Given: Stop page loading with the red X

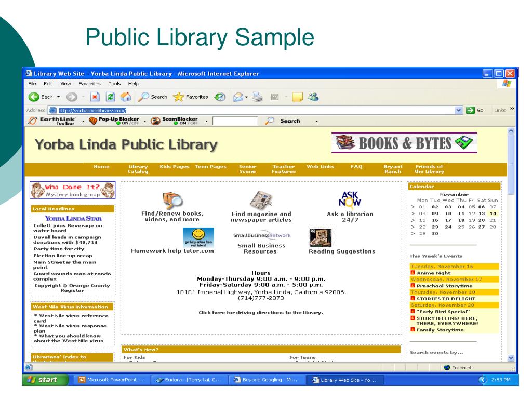Looking at the screenshot, I should 95,97.
